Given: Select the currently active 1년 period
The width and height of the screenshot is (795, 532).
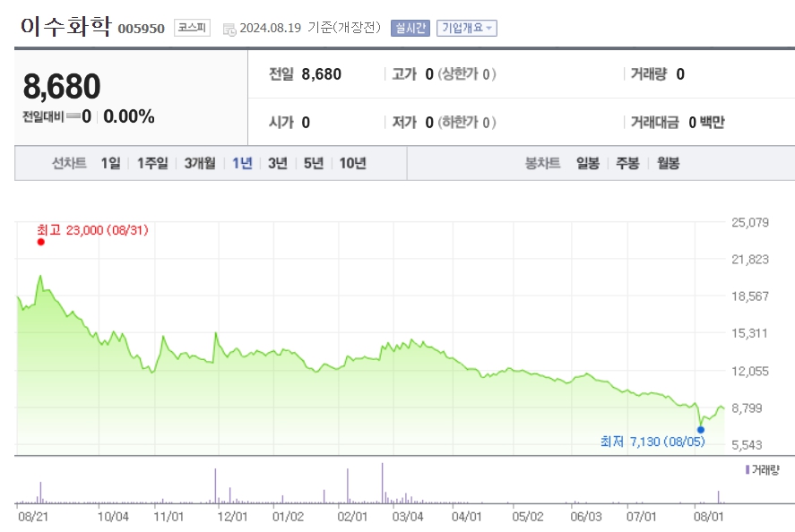Looking at the screenshot, I should coord(240,163).
